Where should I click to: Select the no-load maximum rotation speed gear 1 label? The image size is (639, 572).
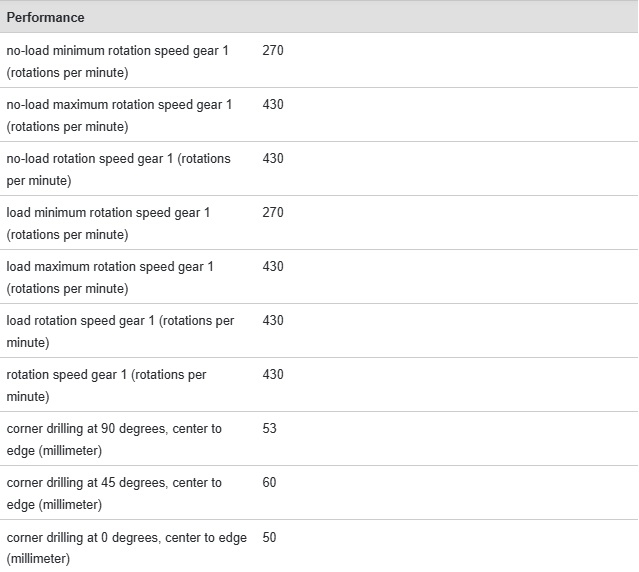tap(119, 116)
